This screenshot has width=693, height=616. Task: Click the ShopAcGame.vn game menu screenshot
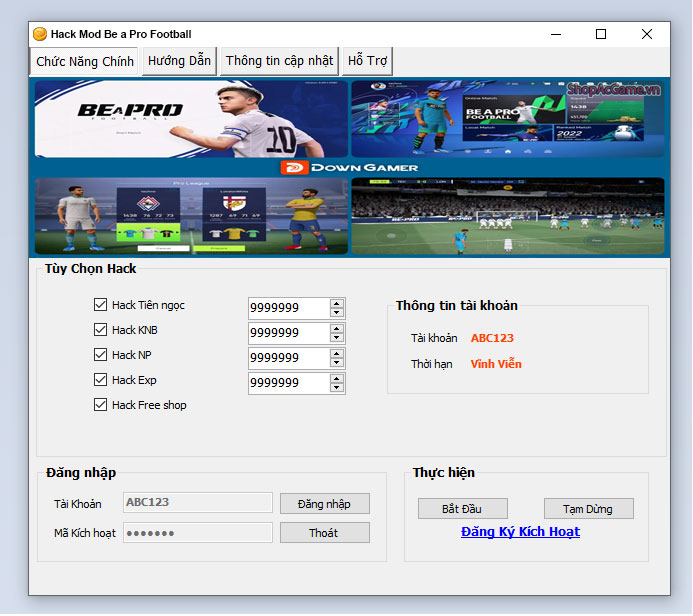click(x=508, y=119)
